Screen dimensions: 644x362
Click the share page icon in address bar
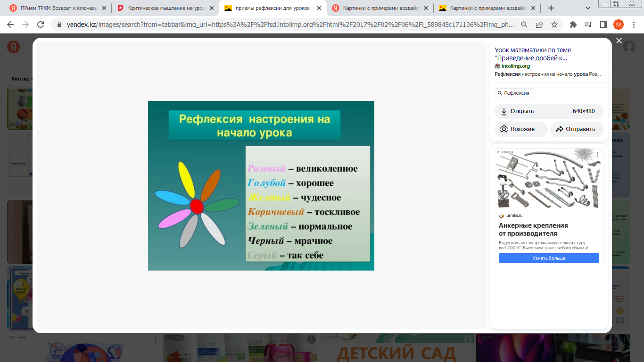pyautogui.click(x=539, y=25)
